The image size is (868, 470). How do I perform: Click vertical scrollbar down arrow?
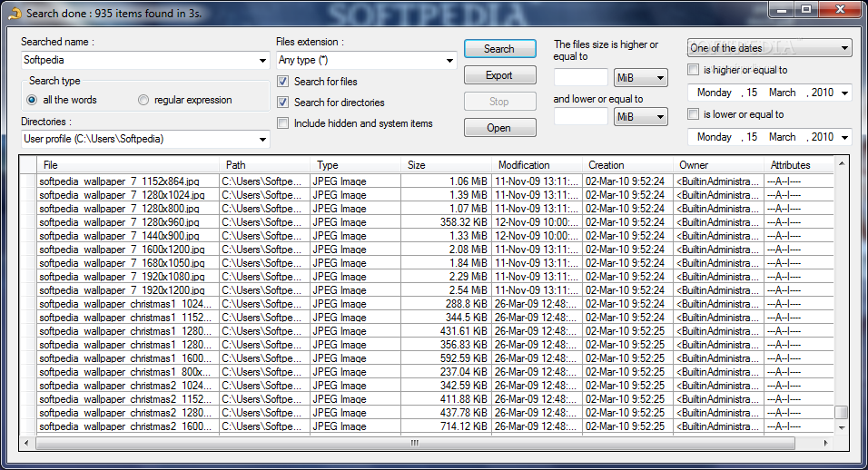click(x=842, y=427)
